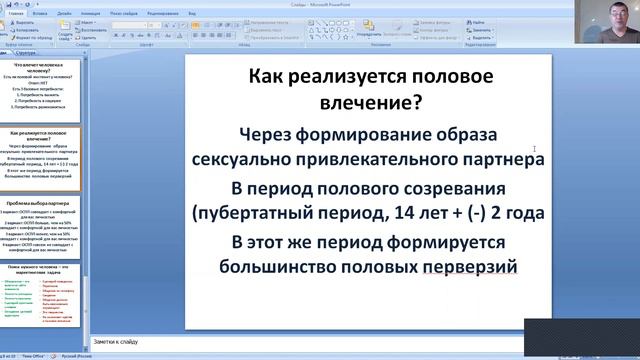Pick the triangle shape from gallery
This screenshot has height=360, width=640.
311,30
